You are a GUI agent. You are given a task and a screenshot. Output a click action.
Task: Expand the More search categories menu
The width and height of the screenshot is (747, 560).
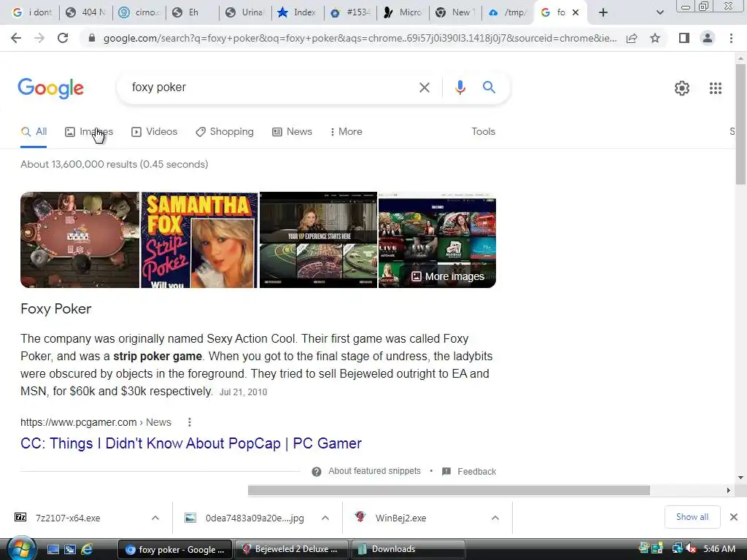pos(347,131)
